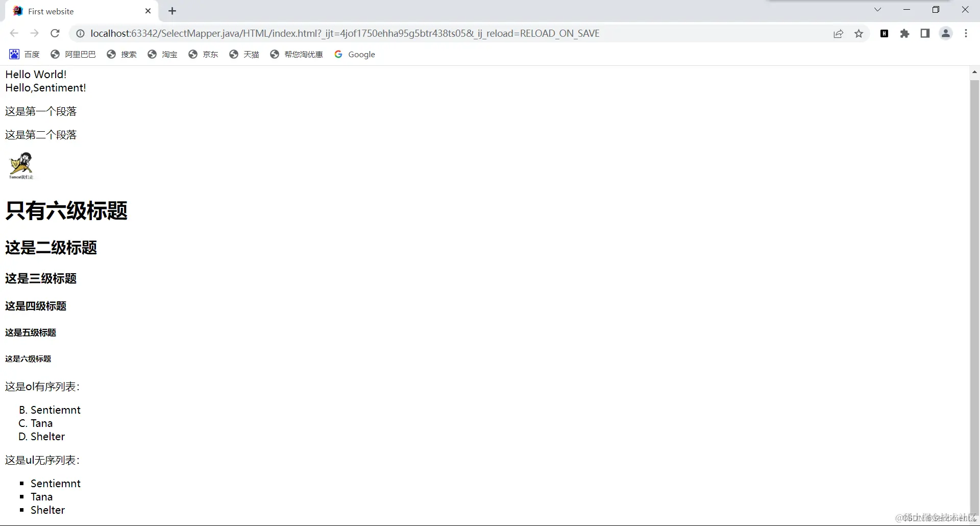Click the 这是ol有序列表 label
The width and height of the screenshot is (980, 526).
tap(42, 387)
